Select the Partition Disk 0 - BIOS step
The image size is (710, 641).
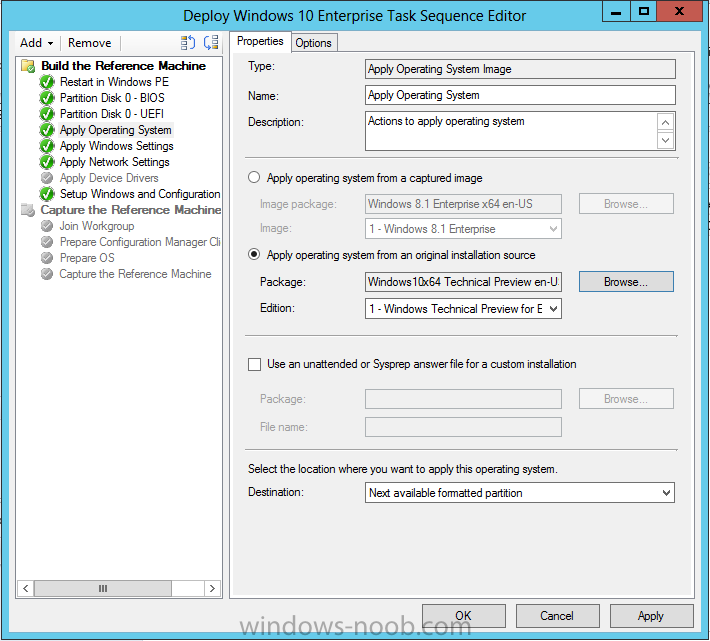pos(112,98)
